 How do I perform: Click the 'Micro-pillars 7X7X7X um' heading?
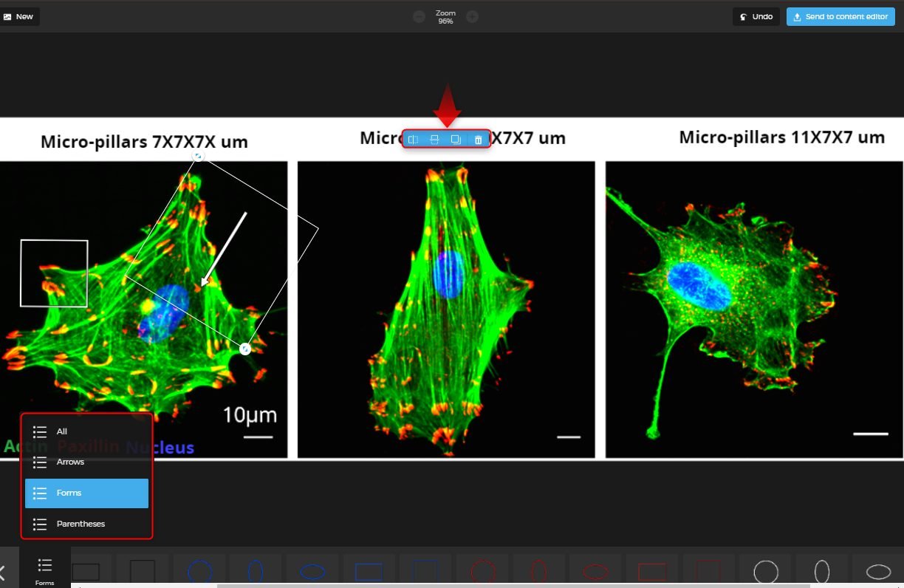pyautogui.click(x=144, y=141)
